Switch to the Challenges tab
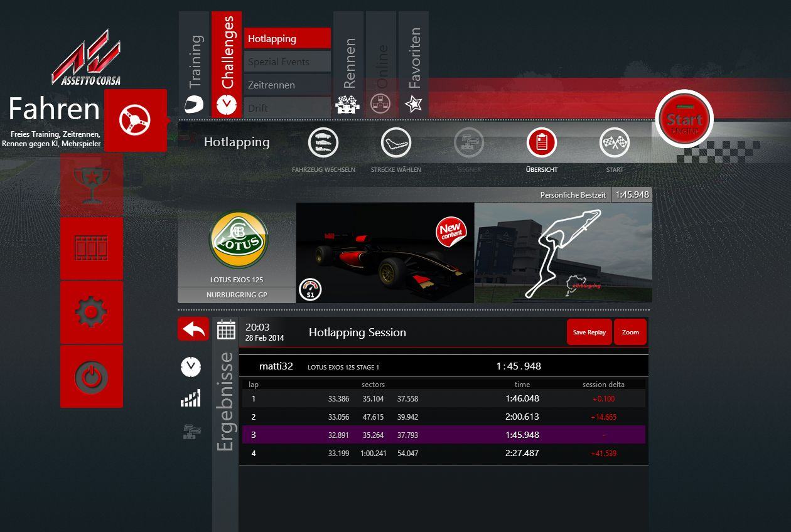 point(227,64)
